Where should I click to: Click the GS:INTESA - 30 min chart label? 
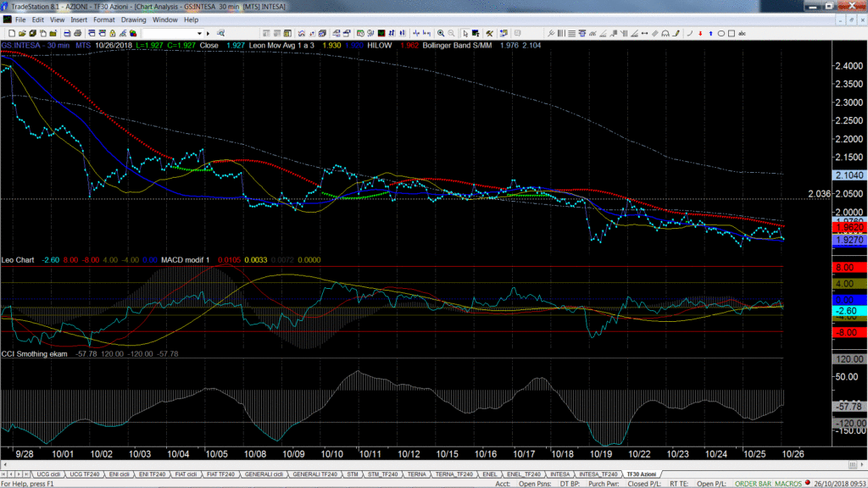click(x=36, y=46)
